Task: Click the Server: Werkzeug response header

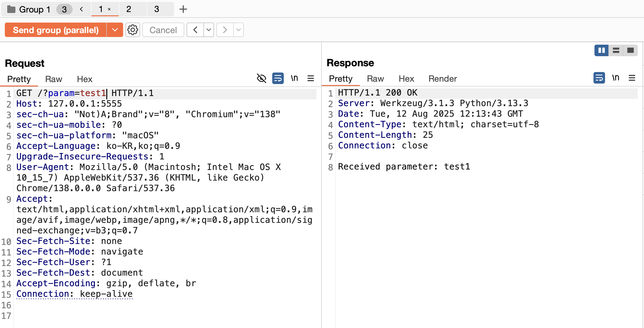Action: click(x=433, y=103)
